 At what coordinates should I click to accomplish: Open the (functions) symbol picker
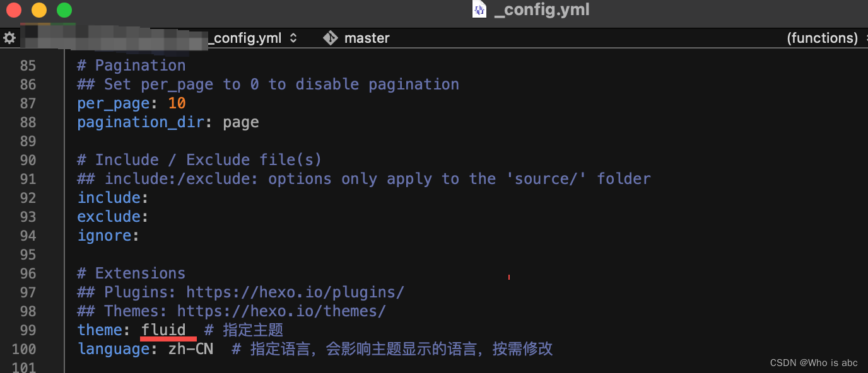pos(823,38)
